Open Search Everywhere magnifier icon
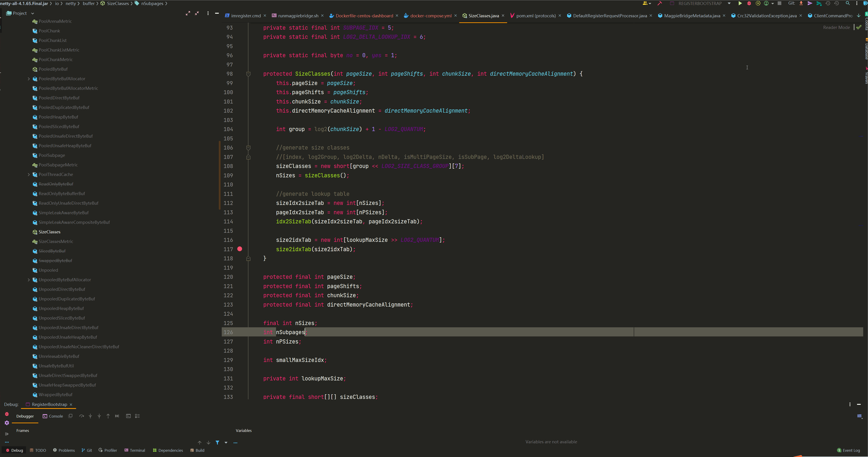Image resolution: width=868 pixels, height=457 pixels. pos(847,3)
